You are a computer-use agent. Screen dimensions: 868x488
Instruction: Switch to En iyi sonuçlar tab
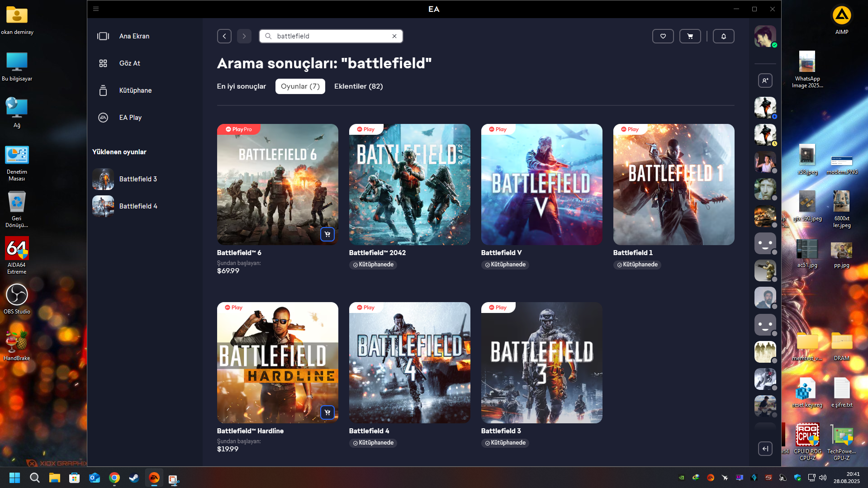point(242,86)
